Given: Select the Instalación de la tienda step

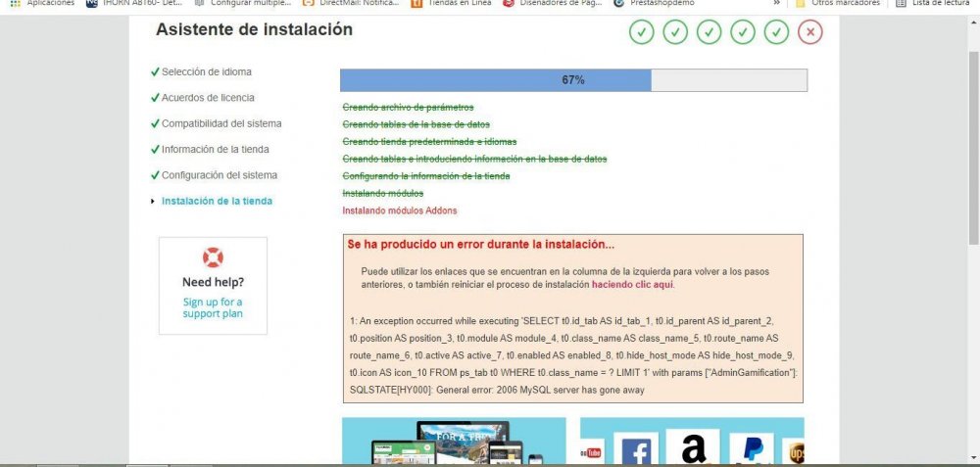Looking at the screenshot, I should pyautogui.click(x=217, y=201).
